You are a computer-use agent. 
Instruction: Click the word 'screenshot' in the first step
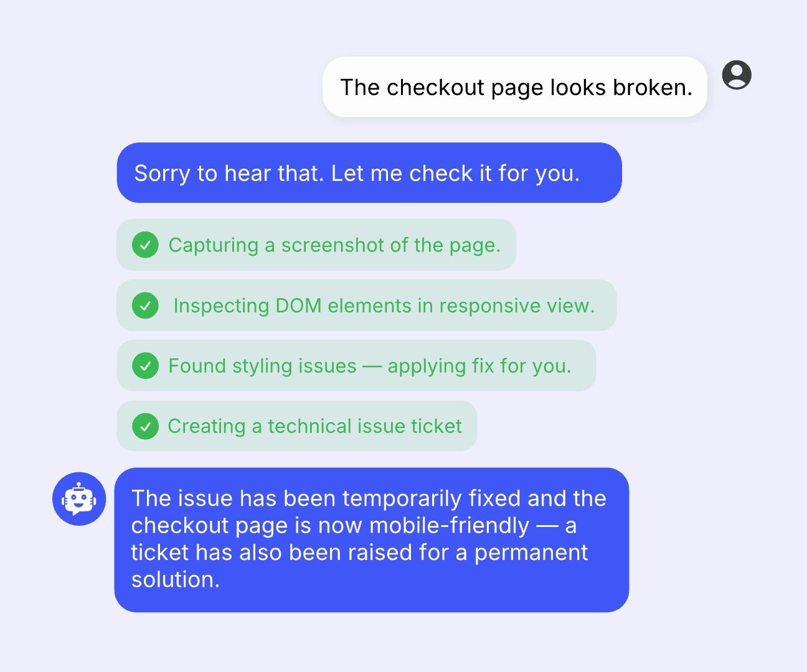333,245
